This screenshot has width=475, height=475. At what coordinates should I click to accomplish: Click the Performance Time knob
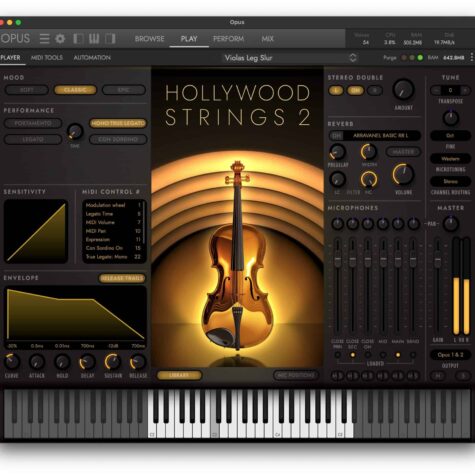pyautogui.click(x=75, y=131)
